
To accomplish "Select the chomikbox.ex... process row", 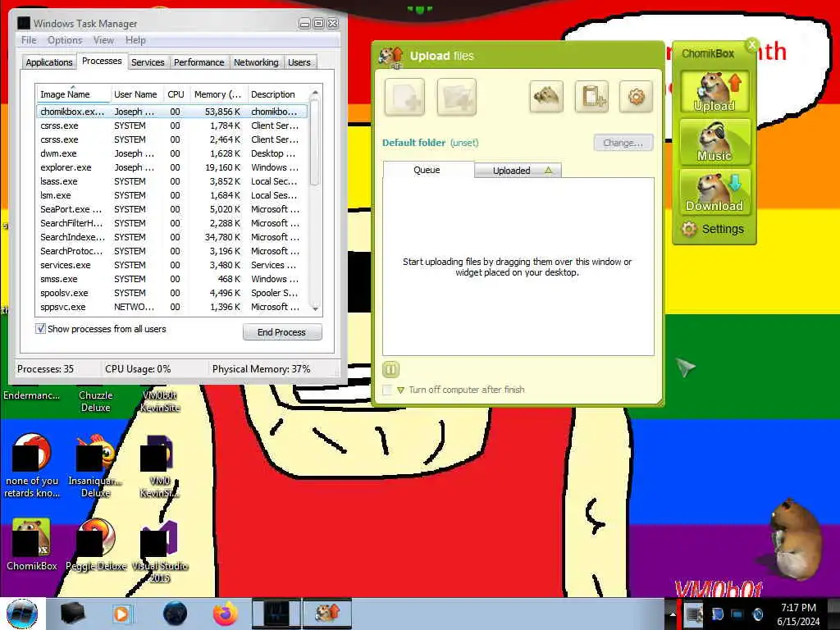I will [x=172, y=112].
